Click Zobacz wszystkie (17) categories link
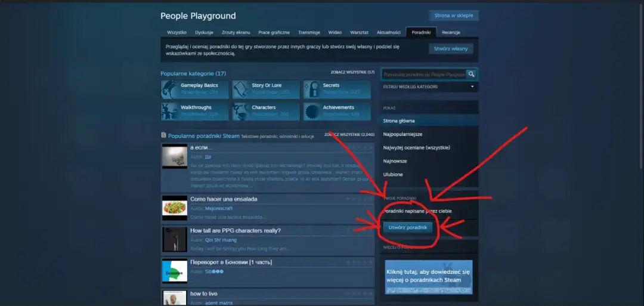This screenshot has height=306, width=644. (x=352, y=72)
